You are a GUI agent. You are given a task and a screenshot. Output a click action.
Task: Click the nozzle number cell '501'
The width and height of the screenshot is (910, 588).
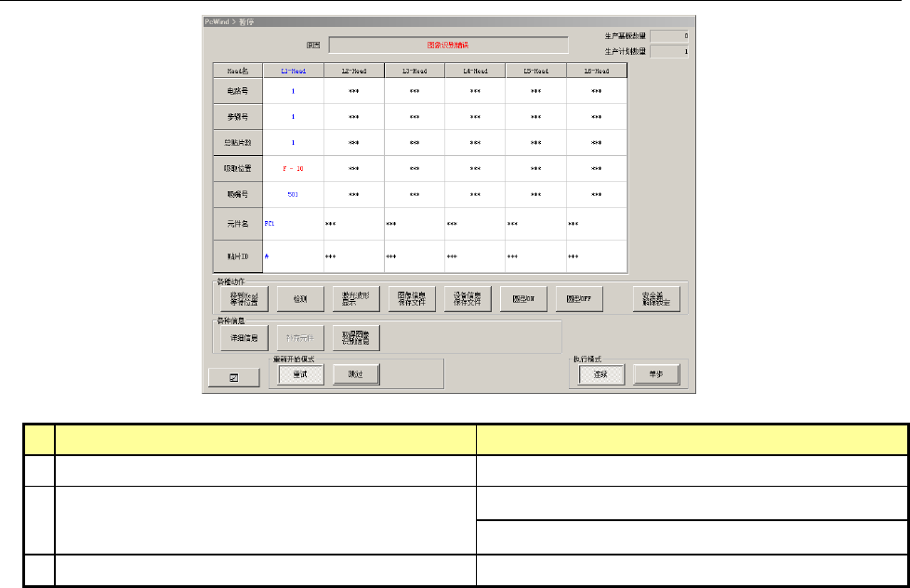coord(293,195)
